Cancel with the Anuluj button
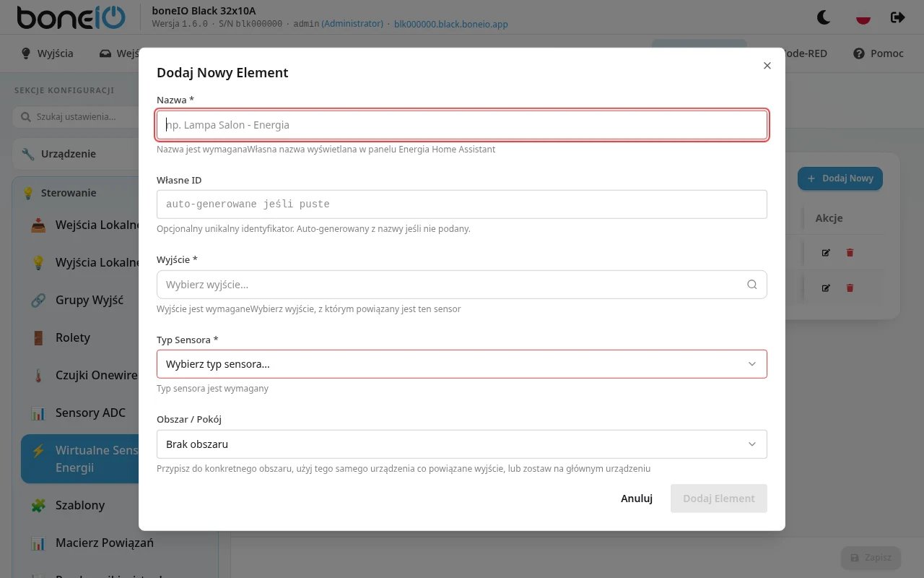The width and height of the screenshot is (924, 578). [x=637, y=499]
